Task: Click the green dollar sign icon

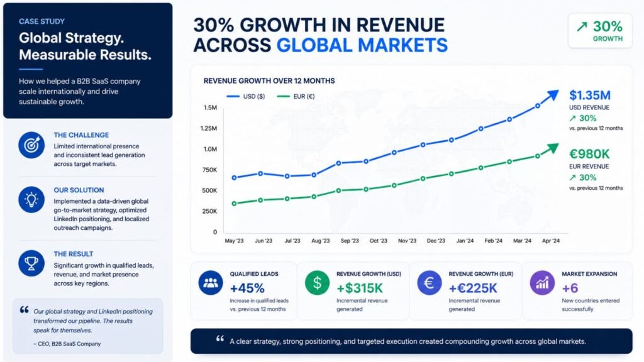Action: [x=317, y=282]
